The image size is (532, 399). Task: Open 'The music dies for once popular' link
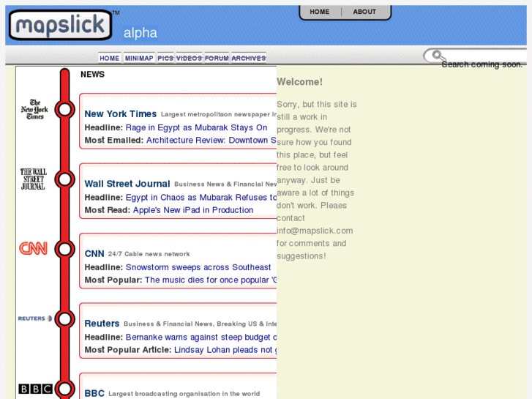(211, 280)
